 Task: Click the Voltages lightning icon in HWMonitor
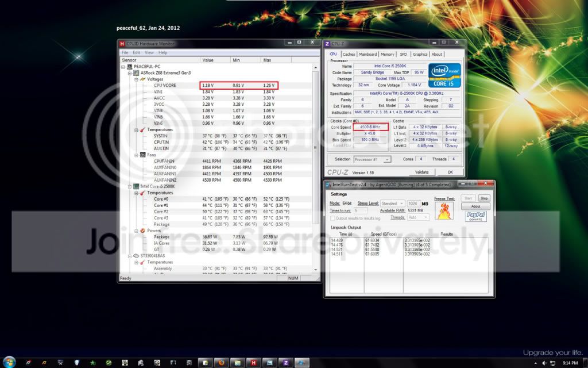pyautogui.click(x=143, y=79)
